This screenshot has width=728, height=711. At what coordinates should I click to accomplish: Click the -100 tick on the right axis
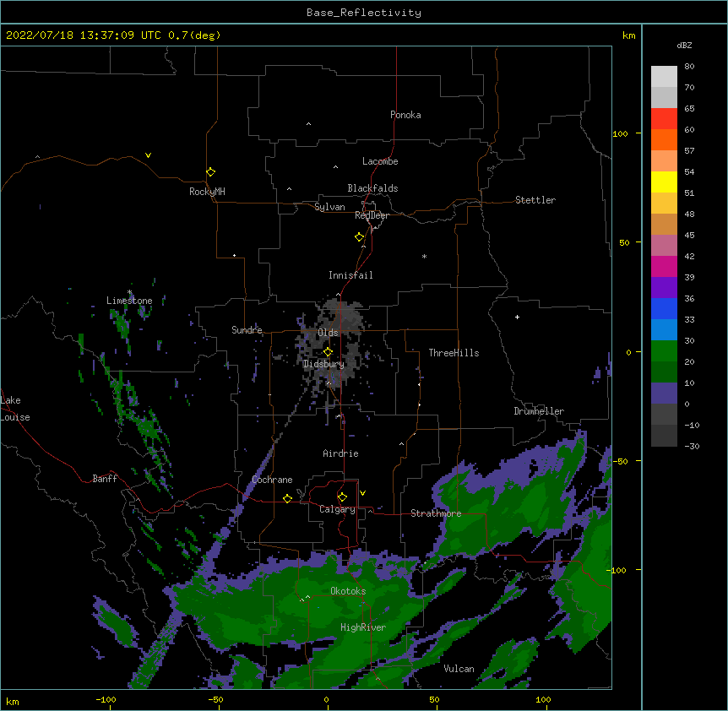[617, 570]
